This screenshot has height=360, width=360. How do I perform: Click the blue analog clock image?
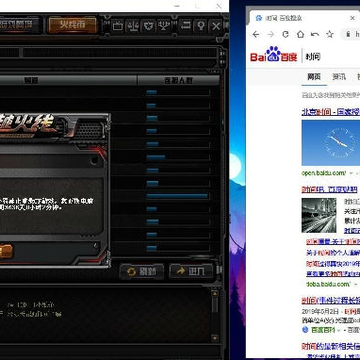click(x=331, y=143)
